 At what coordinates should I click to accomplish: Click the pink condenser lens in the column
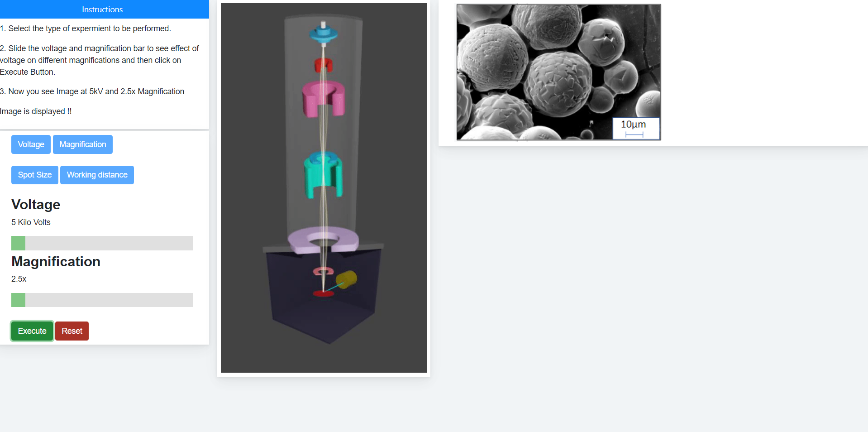point(323,99)
